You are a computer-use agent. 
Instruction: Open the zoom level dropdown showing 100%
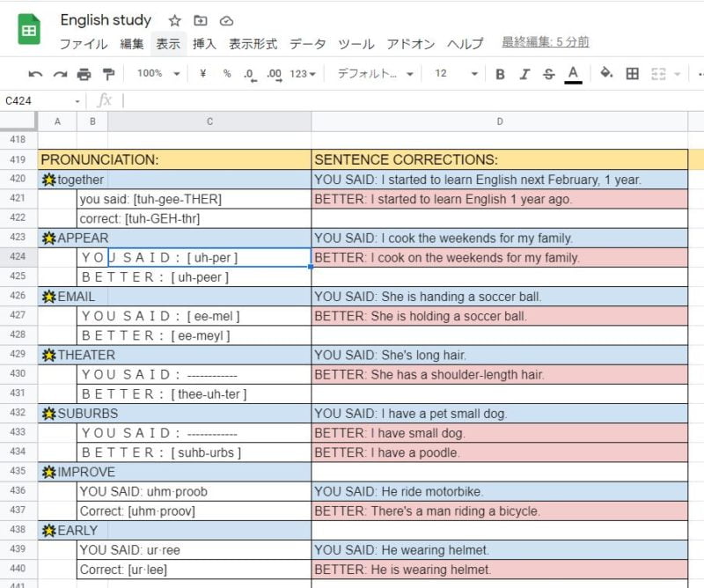[x=156, y=74]
